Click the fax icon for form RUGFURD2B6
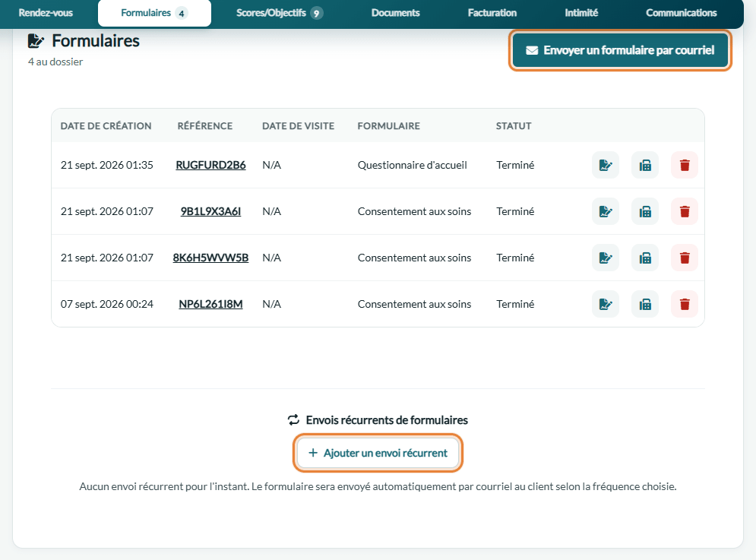The width and height of the screenshot is (756, 560). coord(645,166)
